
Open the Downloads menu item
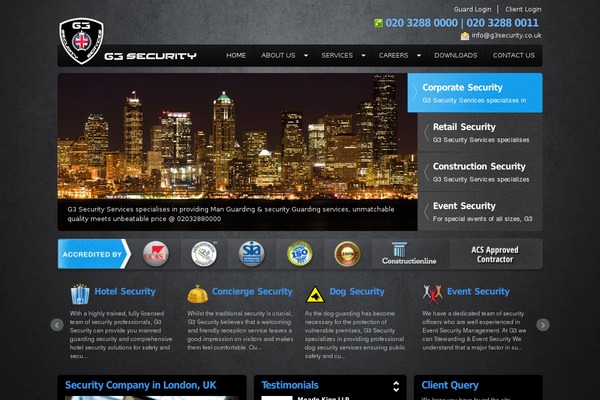[455, 56]
